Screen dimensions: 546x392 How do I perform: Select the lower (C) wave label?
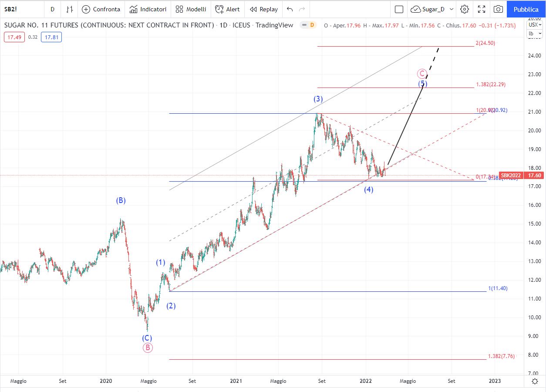(x=147, y=338)
